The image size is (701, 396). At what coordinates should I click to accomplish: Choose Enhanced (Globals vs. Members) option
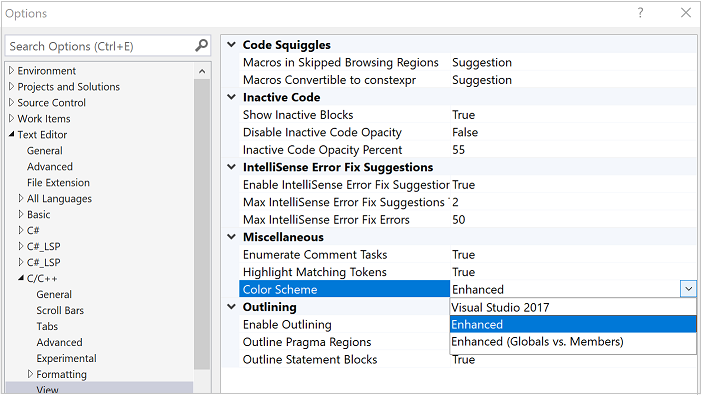click(x=573, y=342)
